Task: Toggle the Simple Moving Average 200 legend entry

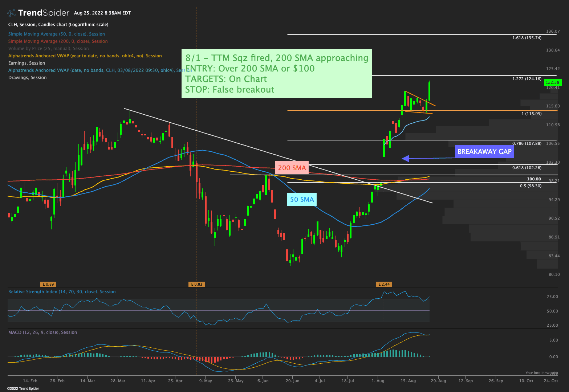Action: point(58,41)
